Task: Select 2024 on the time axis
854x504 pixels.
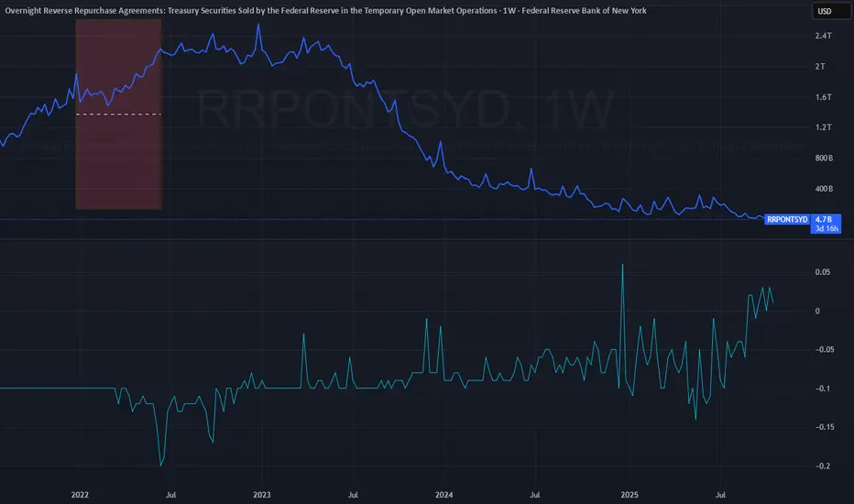Action: point(443,495)
